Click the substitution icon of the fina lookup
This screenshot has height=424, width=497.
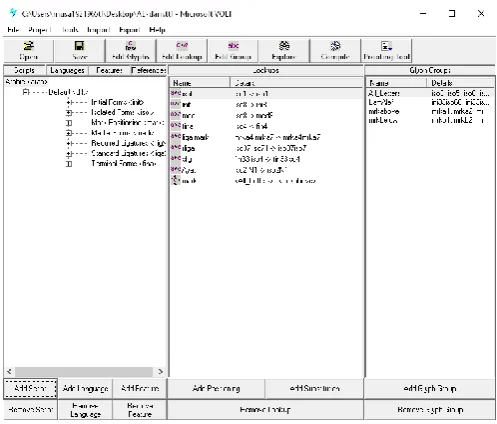point(176,126)
